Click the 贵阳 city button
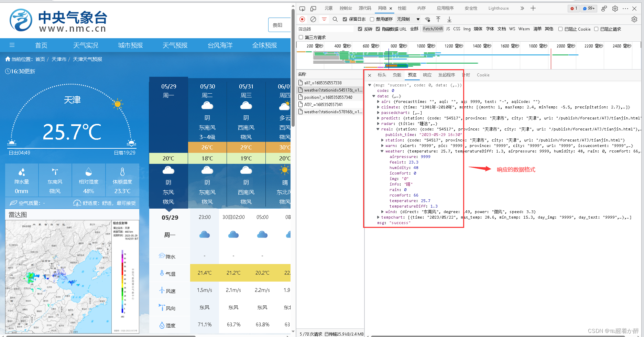The image size is (644, 337). [279, 25]
